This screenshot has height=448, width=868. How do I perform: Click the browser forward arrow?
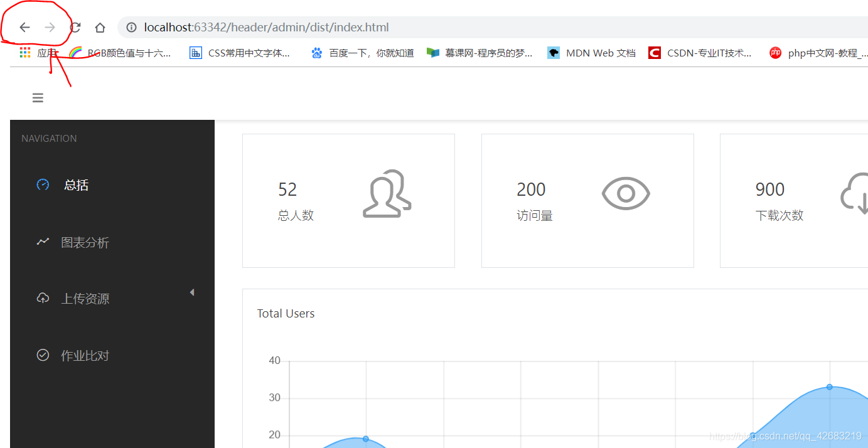(x=50, y=28)
